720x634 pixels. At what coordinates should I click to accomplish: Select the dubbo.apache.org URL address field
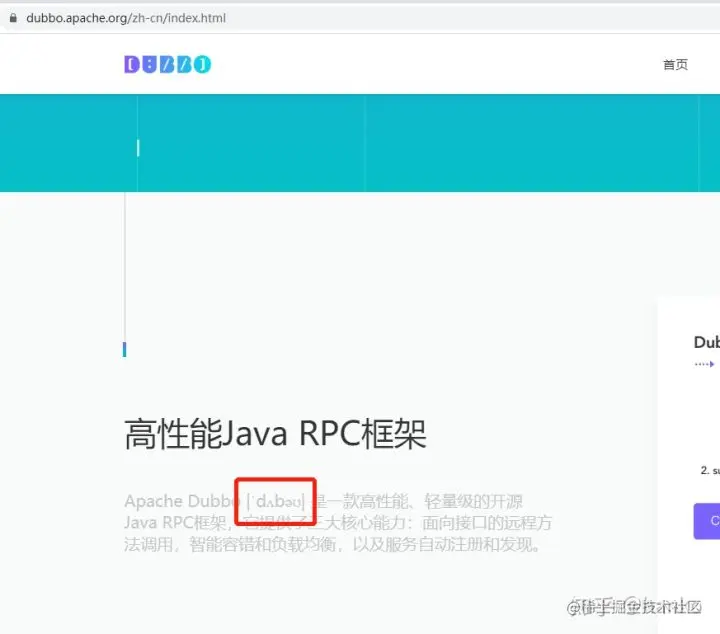click(x=126, y=18)
